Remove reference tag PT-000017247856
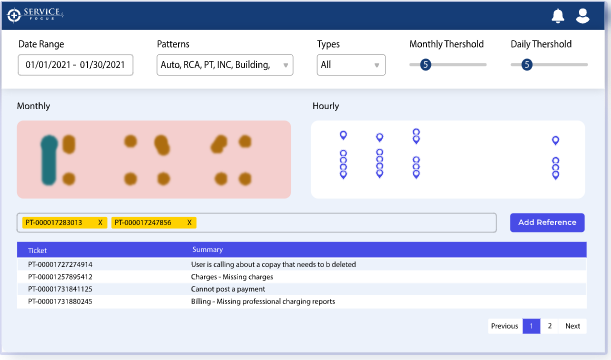 coord(189,222)
